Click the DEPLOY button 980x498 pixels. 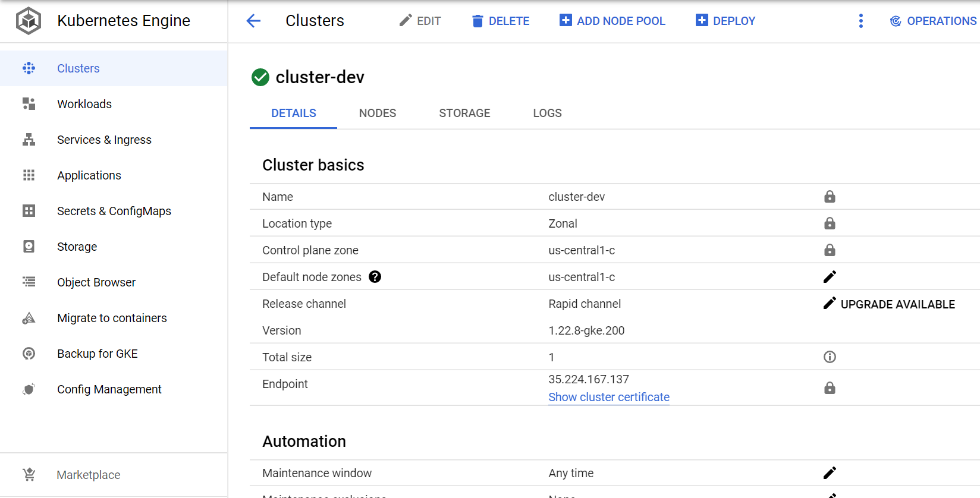pos(725,21)
